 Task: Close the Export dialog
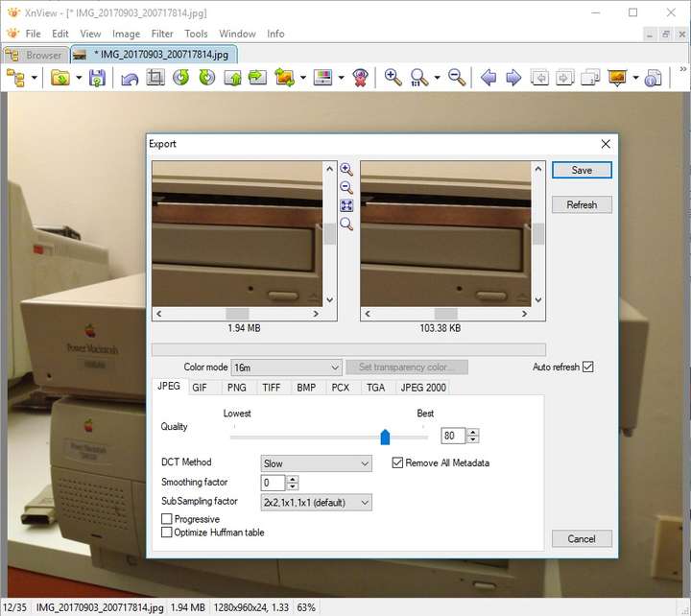coord(606,144)
